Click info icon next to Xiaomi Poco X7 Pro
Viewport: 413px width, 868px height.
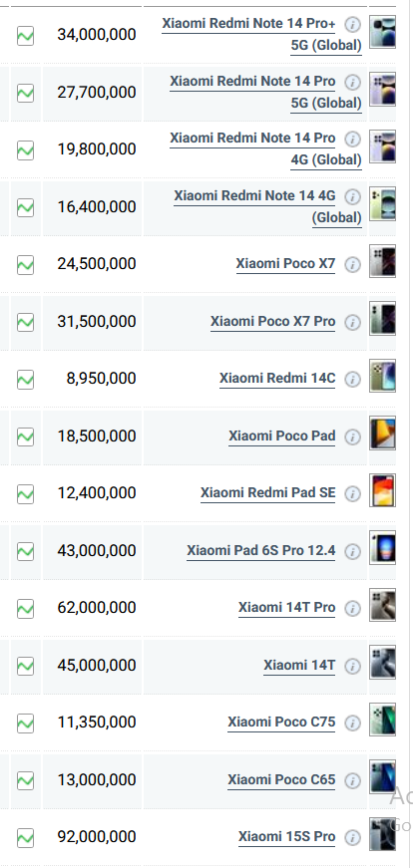(352, 322)
